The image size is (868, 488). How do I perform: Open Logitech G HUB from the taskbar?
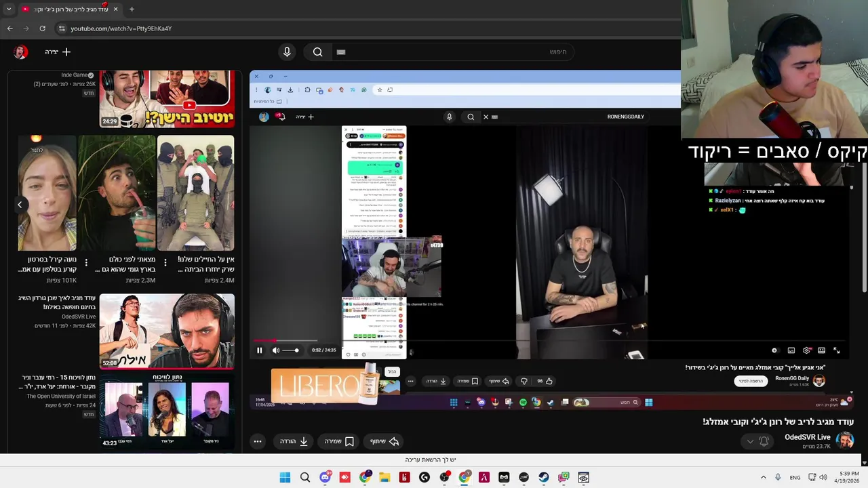pos(425,478)
